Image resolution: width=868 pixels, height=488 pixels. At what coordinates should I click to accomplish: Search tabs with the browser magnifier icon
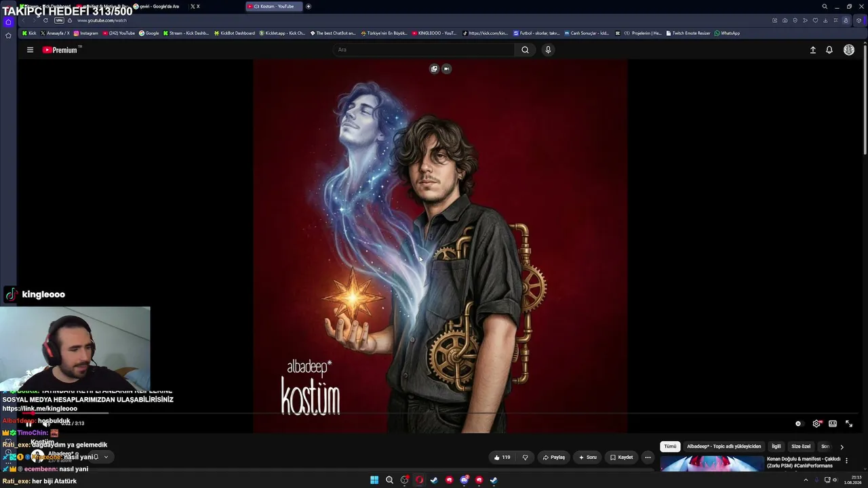(825, 6)
